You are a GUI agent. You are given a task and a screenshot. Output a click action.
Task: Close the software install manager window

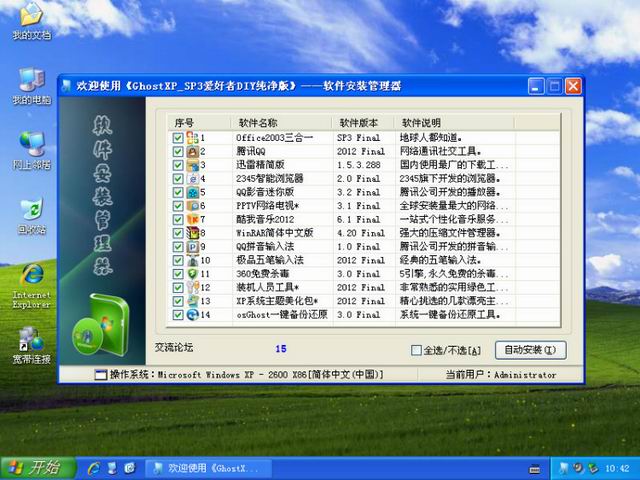(573, 86)
